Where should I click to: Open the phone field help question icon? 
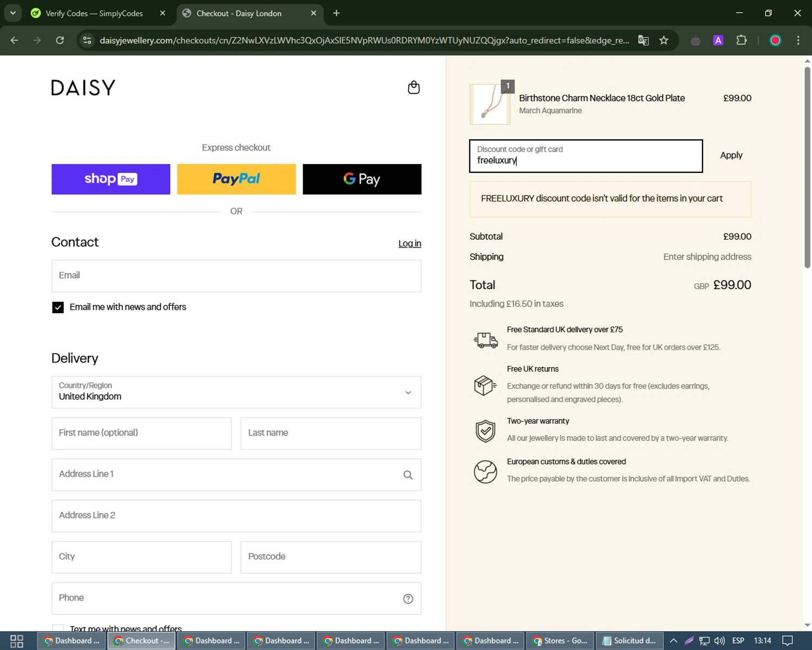point(408,599)
